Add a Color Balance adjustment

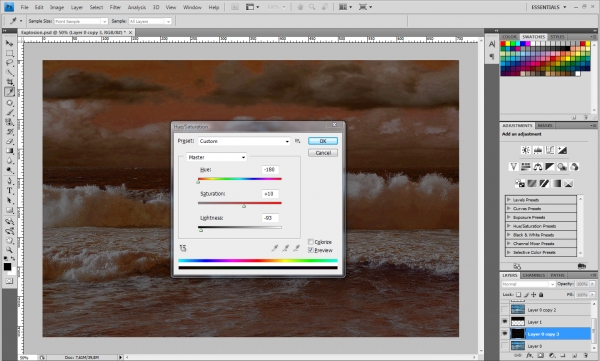pyautogui.click(x=538, y=167)
